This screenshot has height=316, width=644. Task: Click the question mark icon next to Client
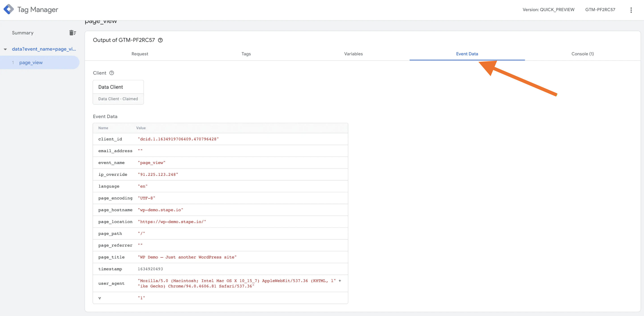coord(112,73)
